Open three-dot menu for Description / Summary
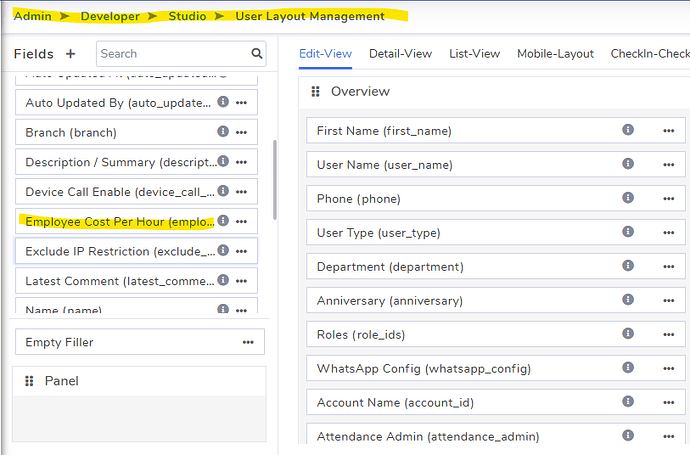 (241, 162)
